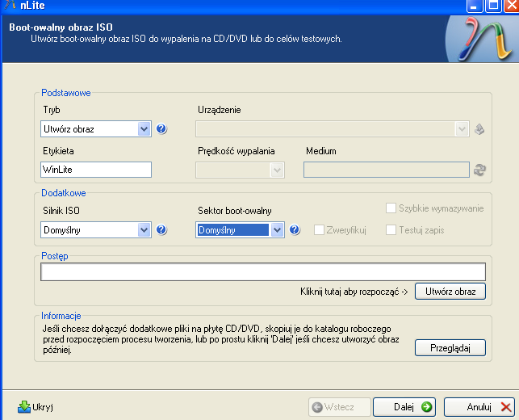Click the help icon beside Sektor boot-owalny
The height and width of the screenshot is (420, 519).
pos(295,229)
